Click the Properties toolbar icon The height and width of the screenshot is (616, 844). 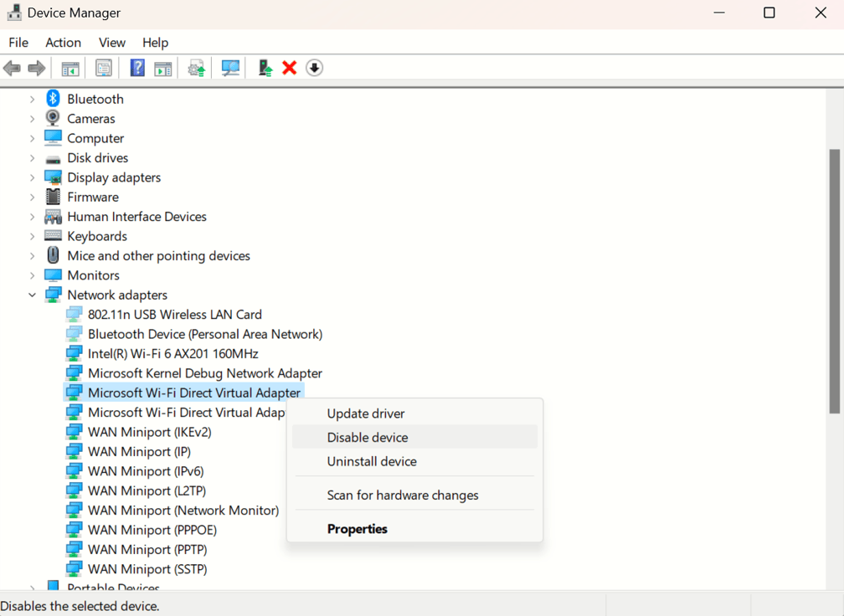pyautogui.click(x=103, y=68)
